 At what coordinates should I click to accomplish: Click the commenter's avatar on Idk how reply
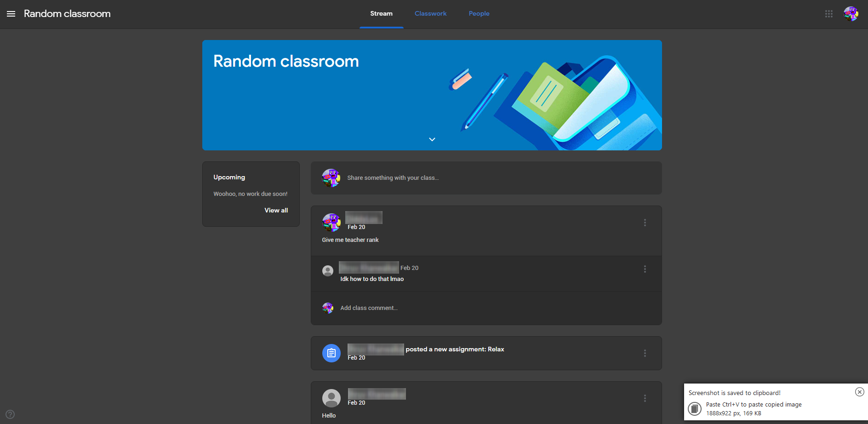[327, 271]
